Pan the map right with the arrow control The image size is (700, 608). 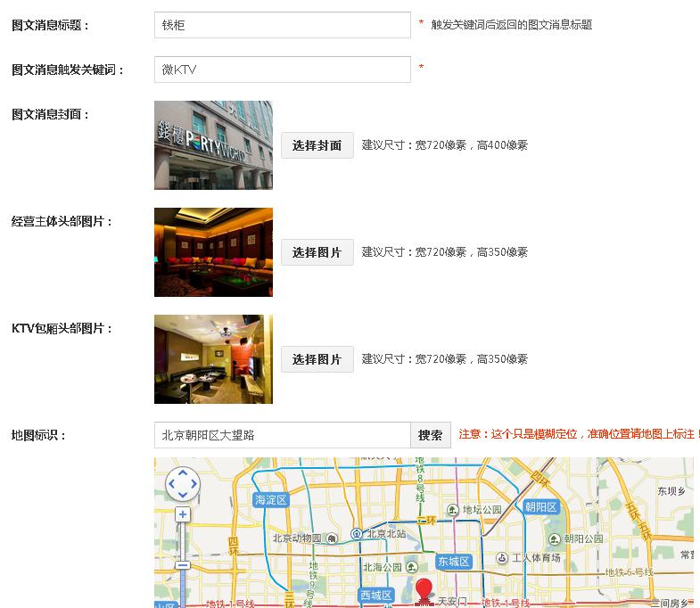click(x=194, y=484)
